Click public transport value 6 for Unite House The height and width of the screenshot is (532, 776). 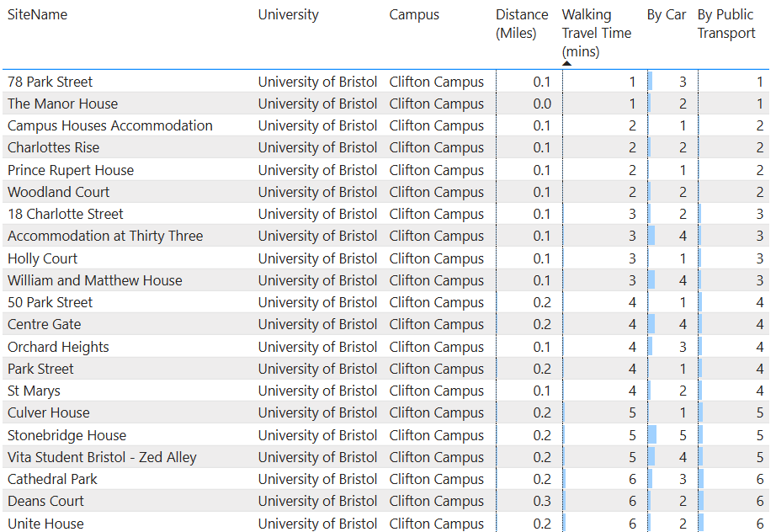(x=760, y=524)
